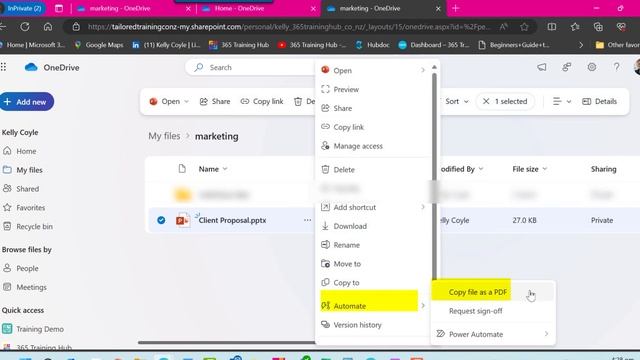Click the favorites star in address bar
Image resolution: width=640 pixels, height=360 pixels.
tap(524, 27)
